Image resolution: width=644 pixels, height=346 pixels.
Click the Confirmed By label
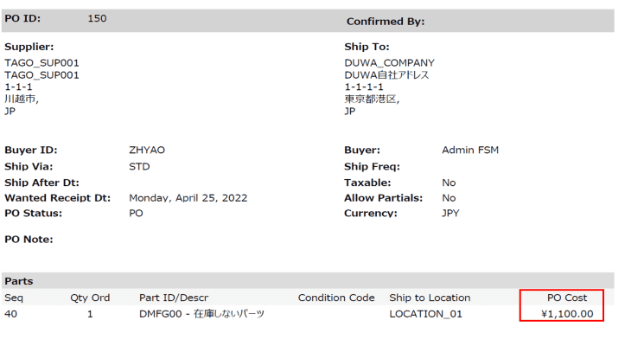[x=386, y=21]
